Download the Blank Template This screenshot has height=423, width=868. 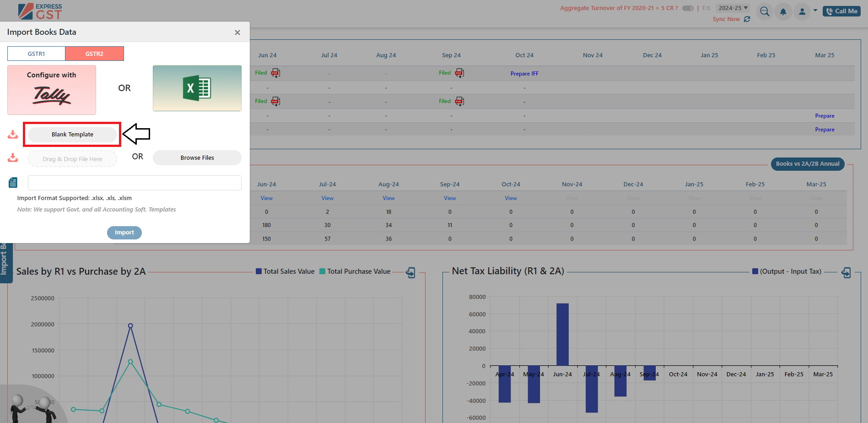[x=72, y=134]
